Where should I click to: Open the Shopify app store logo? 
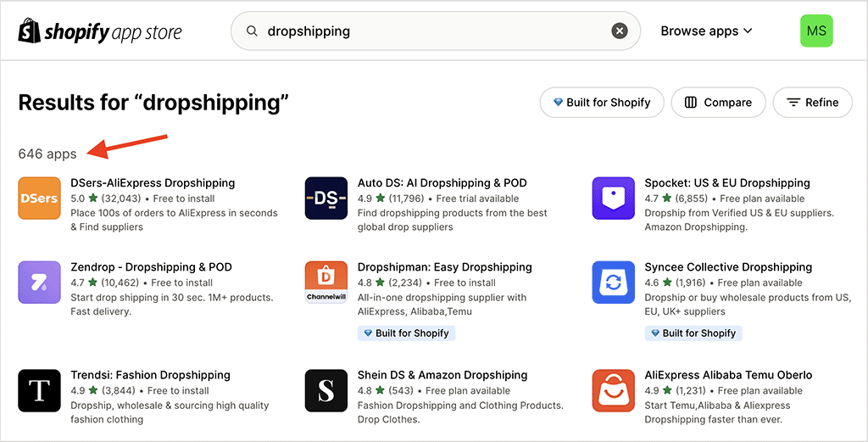click(100, 31)
